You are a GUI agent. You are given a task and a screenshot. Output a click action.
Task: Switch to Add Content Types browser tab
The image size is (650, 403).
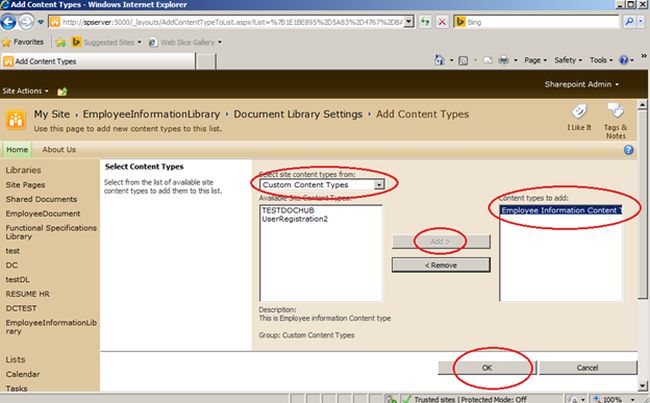pyautogui.click(x=98, y=61)
